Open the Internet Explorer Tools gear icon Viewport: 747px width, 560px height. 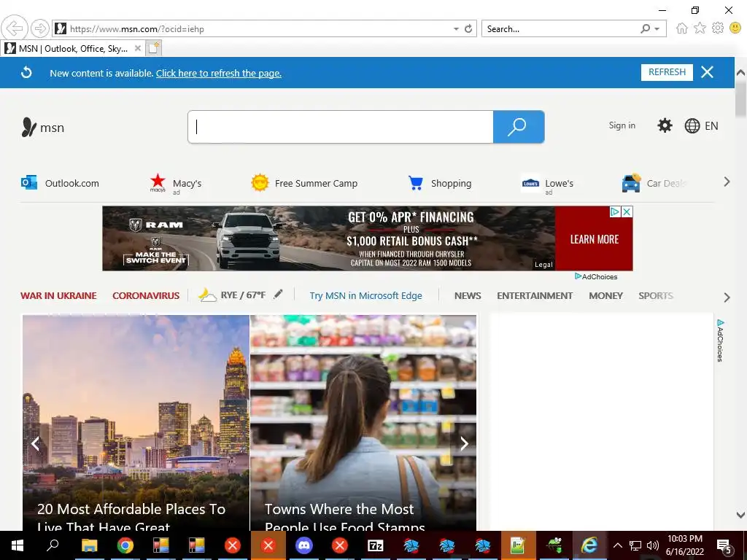click(x=718, y=28)
